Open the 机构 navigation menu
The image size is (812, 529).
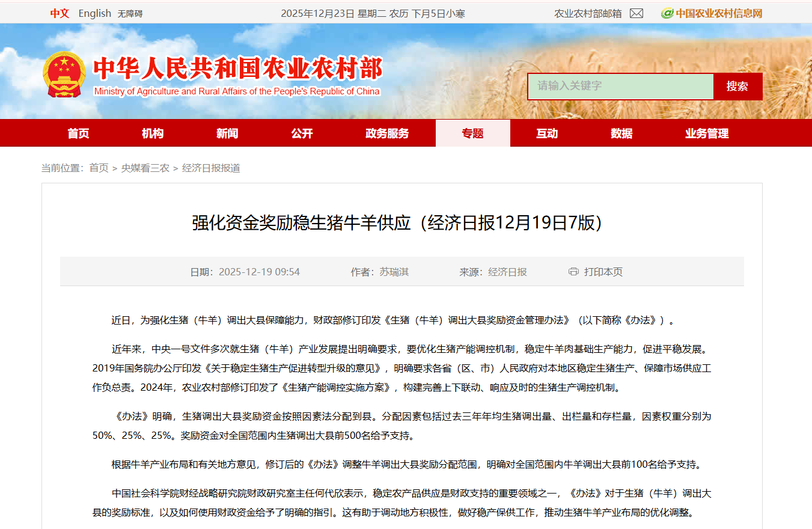coord(153,133)
